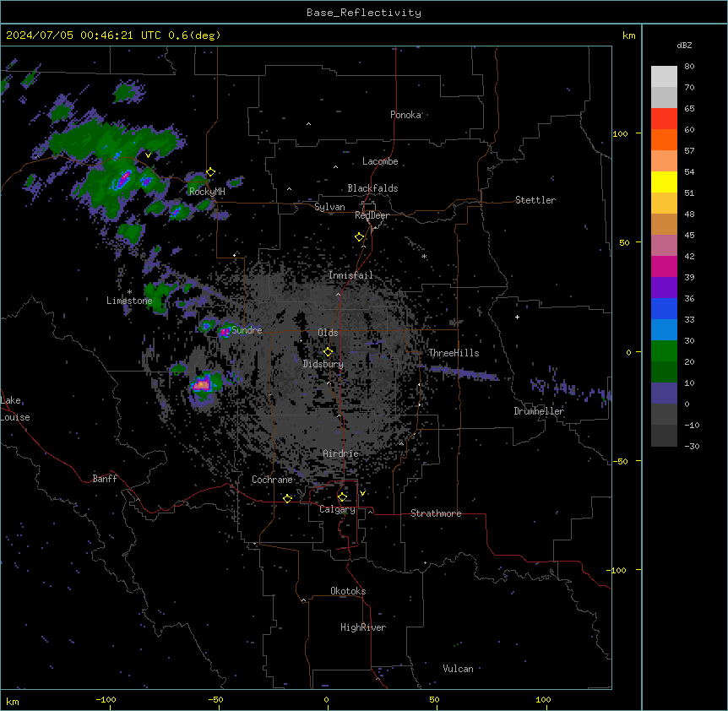Click the Olds town label

point(328,333)
